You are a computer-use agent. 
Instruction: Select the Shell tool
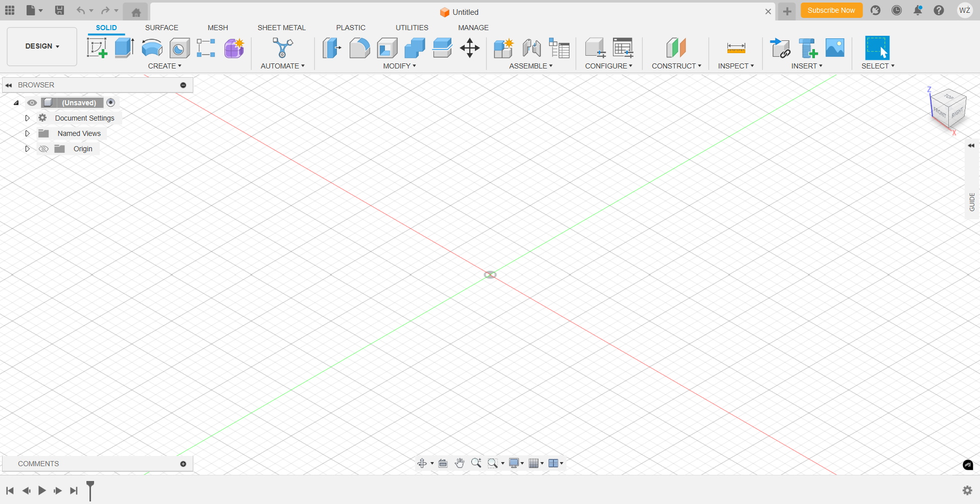(x=387, y=48)
